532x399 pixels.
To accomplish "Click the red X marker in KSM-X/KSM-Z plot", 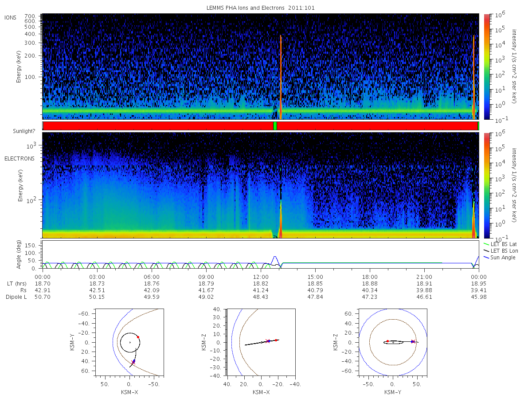I will coord(267,341).
